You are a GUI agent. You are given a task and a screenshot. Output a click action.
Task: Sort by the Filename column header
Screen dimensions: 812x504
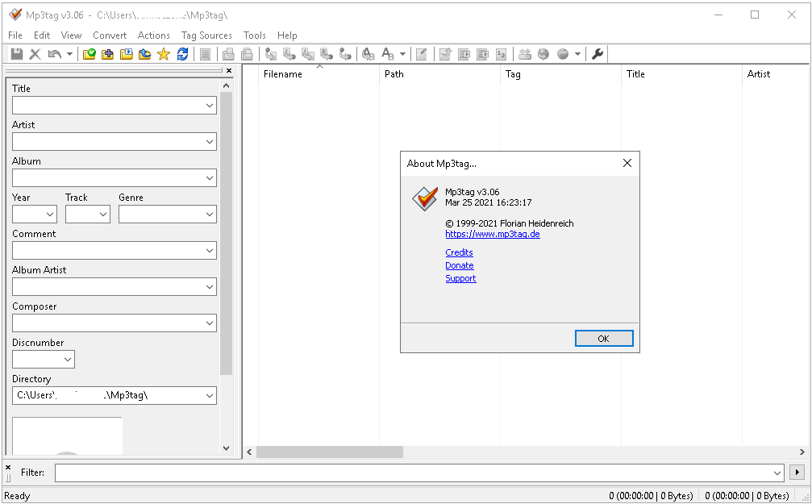[x=319, y=74]
